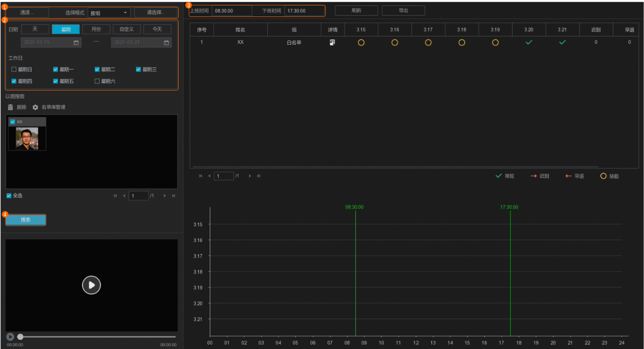Click small play icon below video player
Screen dimensions: 644x349
(x=10, y=336)
